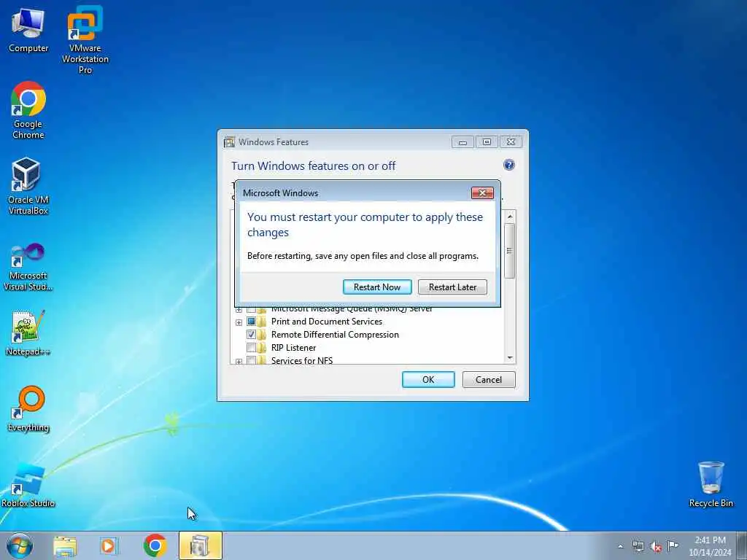The height and width of the screenshot is (560, 747).
Task: Maximize the Windows Features window
Action: [x=487, y=142]
